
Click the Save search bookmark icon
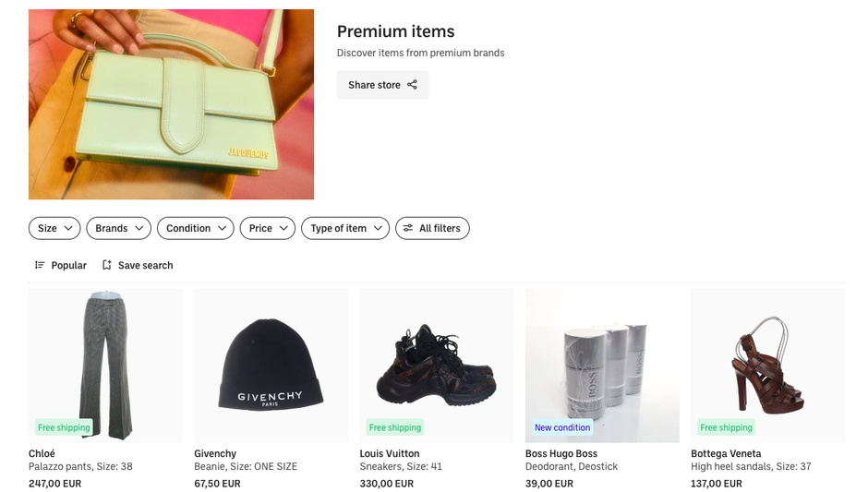107,266
